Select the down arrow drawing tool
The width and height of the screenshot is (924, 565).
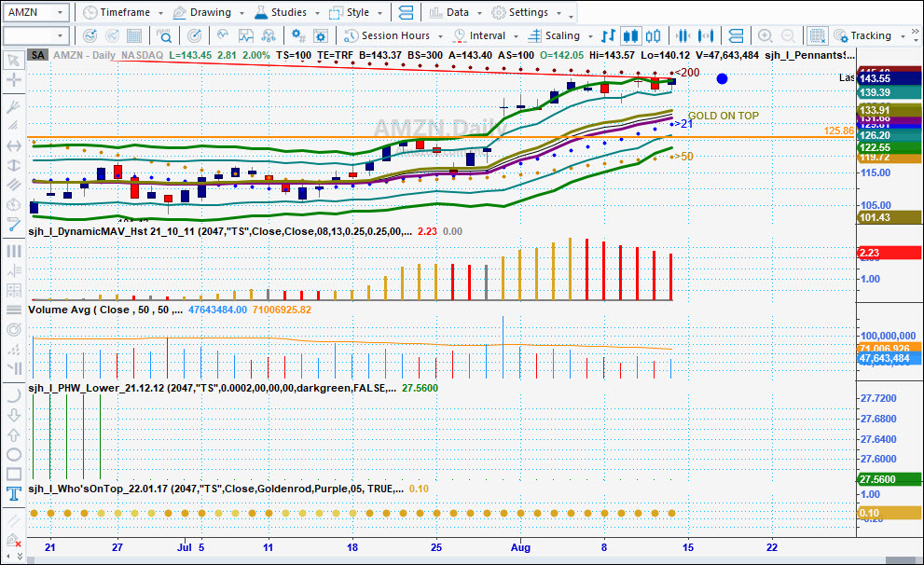pyautogui.click(x=14, y=415)
